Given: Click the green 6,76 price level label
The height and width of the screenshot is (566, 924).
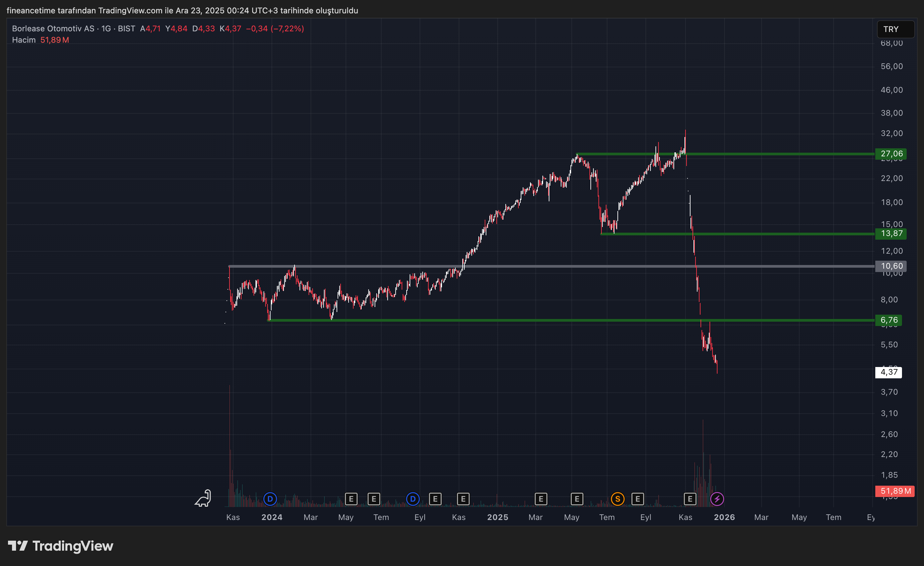Looking at the screenshot, I should tap(888, 320).
